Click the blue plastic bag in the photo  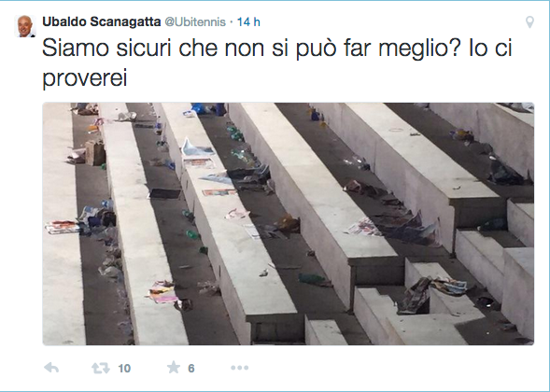[x=199, y=108]
